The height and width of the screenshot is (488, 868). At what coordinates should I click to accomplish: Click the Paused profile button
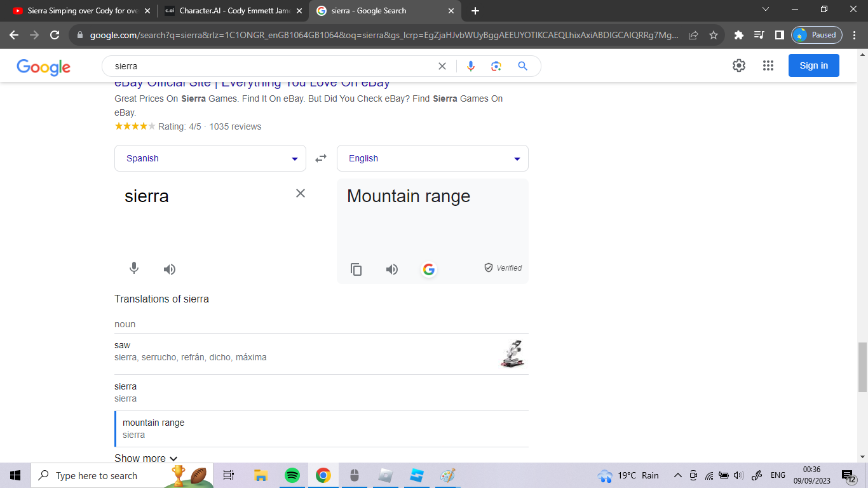pyautogui.click(x=817, y=35)
